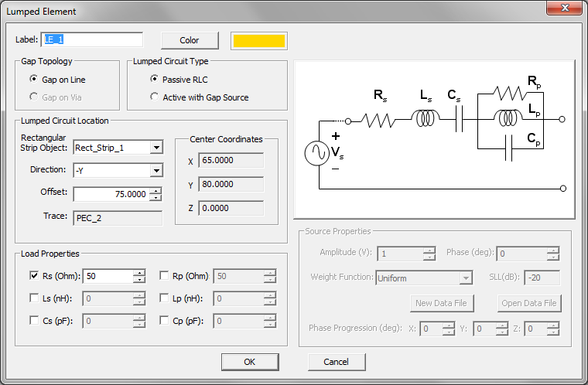Increase the Offset with the up spinner

pos(156,191)
